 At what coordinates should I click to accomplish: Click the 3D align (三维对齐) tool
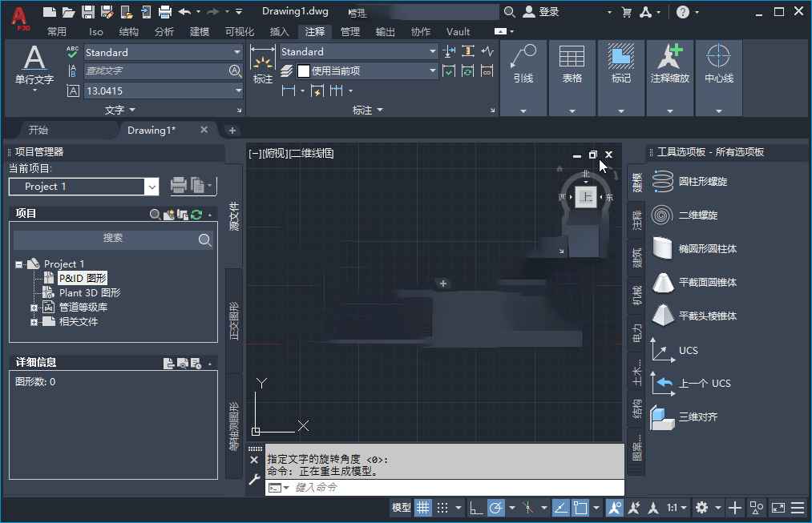(684, 417)
